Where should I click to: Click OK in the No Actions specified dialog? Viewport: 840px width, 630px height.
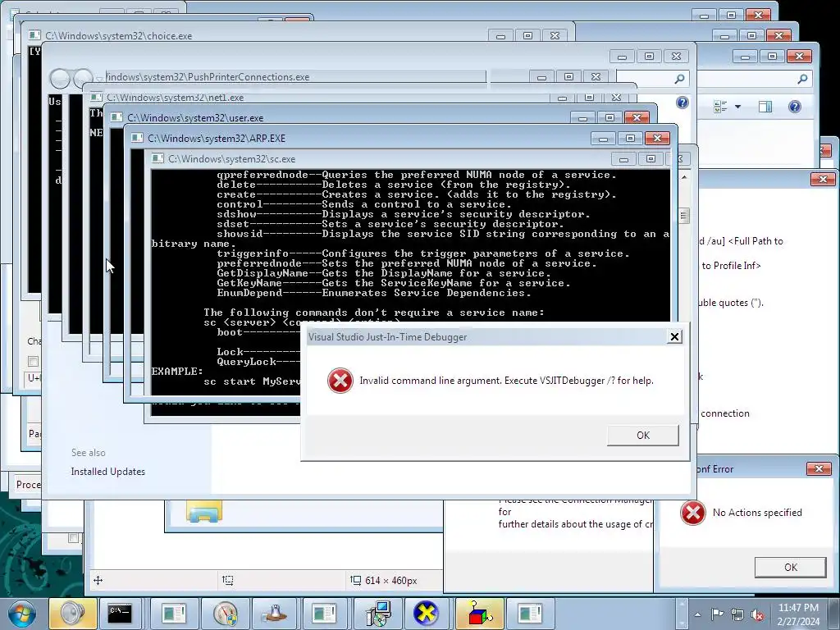[x=790, y=567]
